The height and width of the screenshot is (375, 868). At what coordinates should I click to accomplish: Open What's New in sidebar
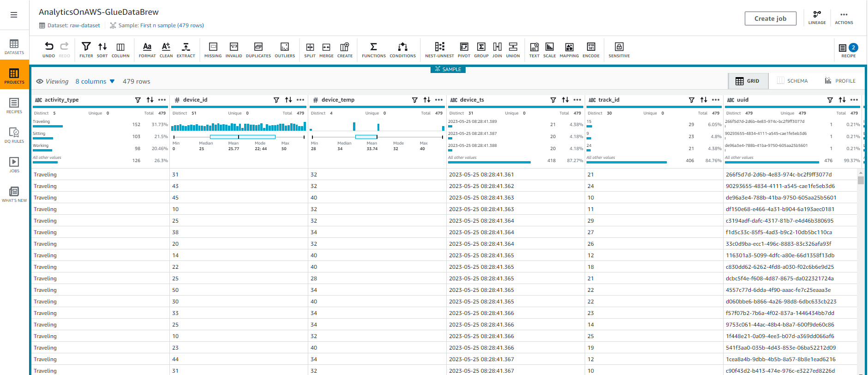coord(14,194)
